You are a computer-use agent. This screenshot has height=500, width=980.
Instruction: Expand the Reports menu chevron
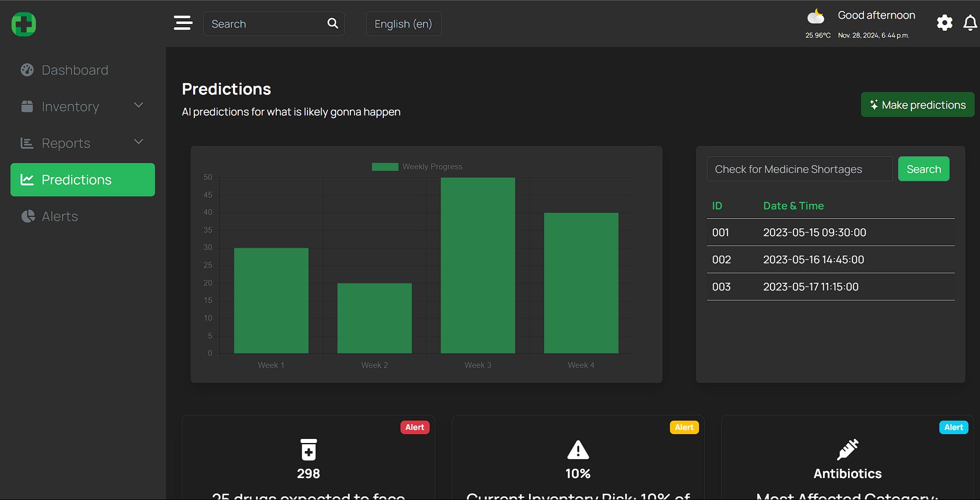[138, 142]
